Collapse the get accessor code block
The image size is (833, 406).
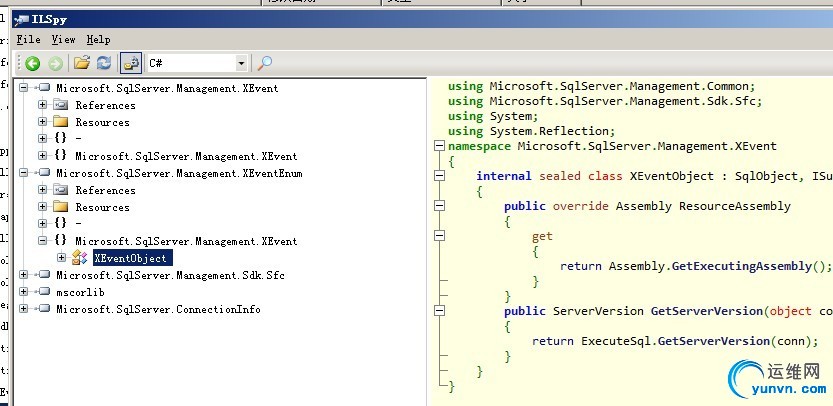click(x=439, y=236)
